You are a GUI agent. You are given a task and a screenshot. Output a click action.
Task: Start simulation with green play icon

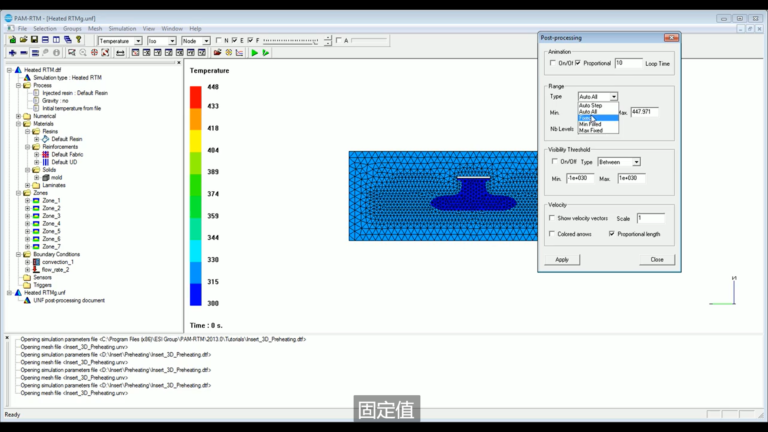point(255,52)
